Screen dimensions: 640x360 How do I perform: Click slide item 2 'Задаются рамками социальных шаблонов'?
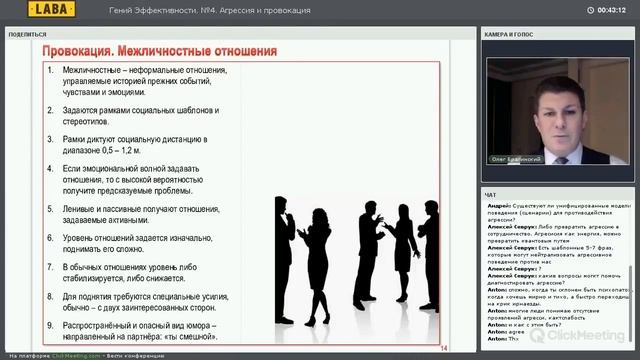tap(141, 116)
